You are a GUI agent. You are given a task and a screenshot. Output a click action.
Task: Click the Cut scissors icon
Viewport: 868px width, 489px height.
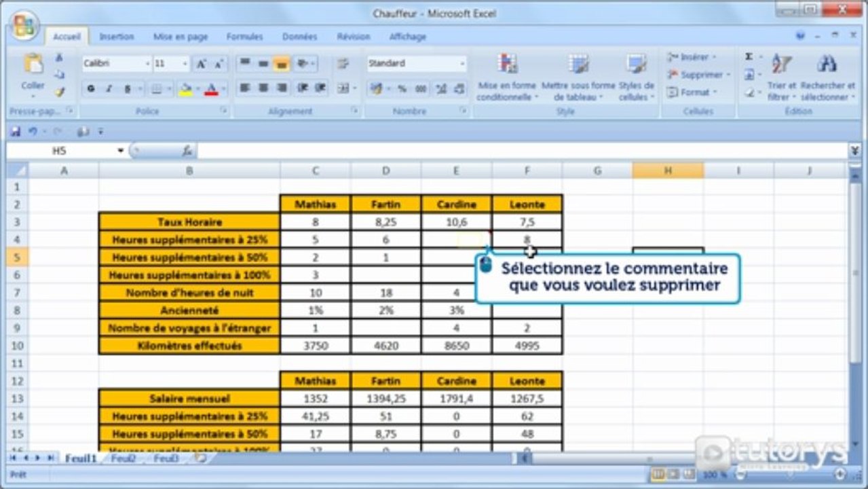[x=59, y=58]
